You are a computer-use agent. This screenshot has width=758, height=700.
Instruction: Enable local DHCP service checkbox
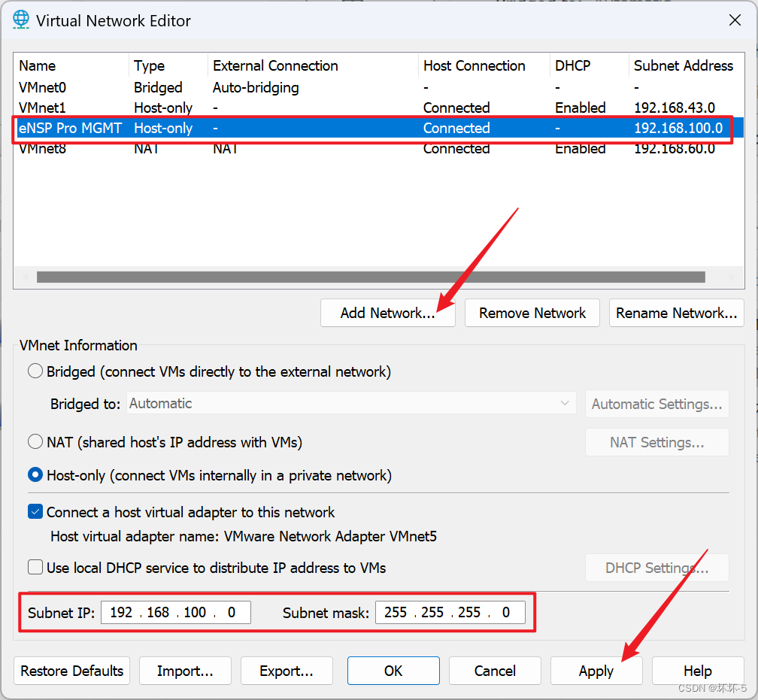pyautogui.click(x=35, y=568)
